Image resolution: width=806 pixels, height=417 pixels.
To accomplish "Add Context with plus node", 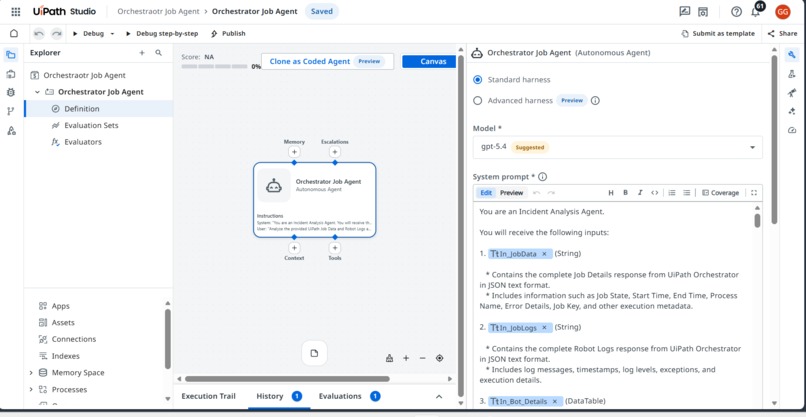I will [x=294, y=248].
